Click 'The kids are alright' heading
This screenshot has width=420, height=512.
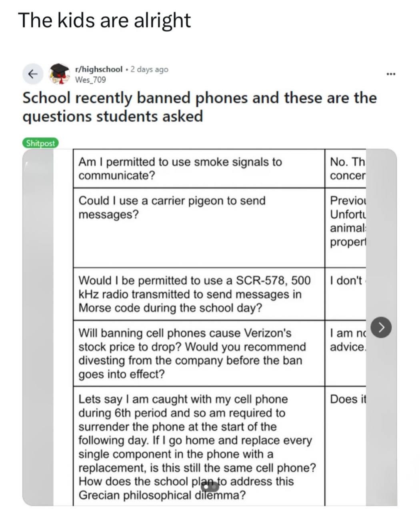(104, 20)
